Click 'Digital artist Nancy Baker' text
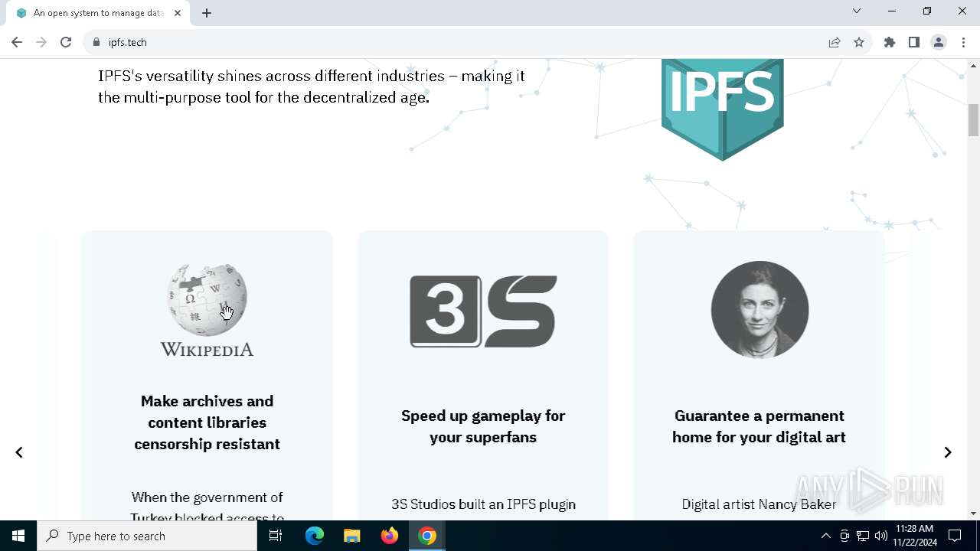980x551 pixels. (759, 504)
